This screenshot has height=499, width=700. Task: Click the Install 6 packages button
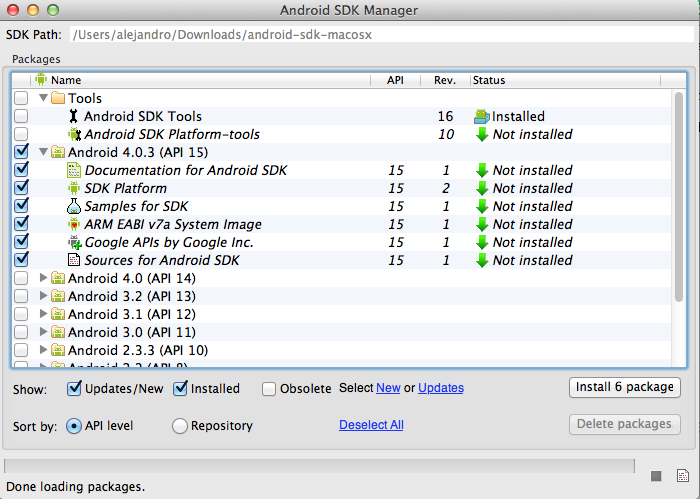click(625, 387)
